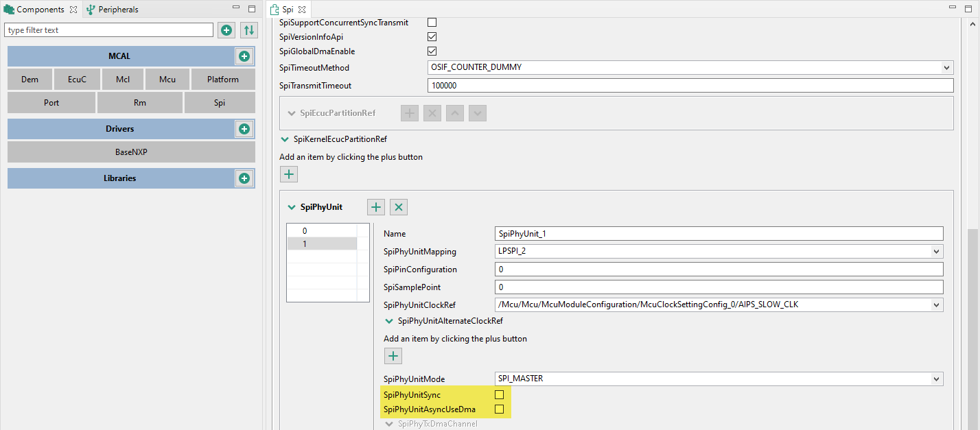Collapse the SpiKernelEcucPartitionRef section
980x430 pixels.
(x=285, y=139)
